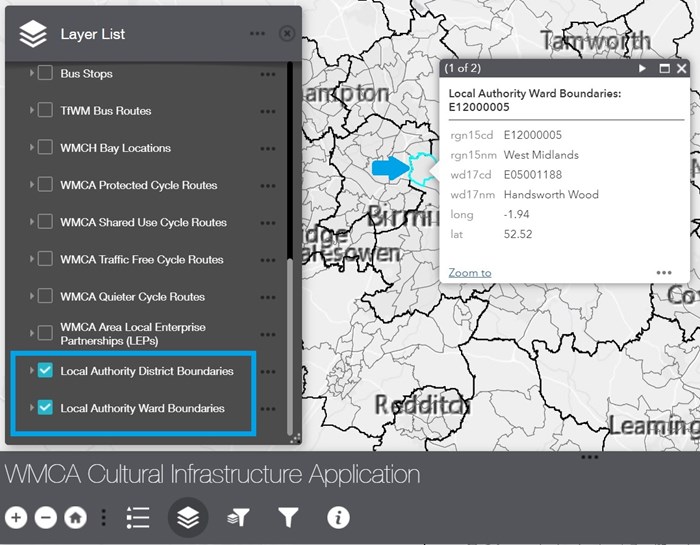Expand the Local Authority District Boundaries layer
Viewport: 700px width, 545px height.
click(x=31, y=371)
